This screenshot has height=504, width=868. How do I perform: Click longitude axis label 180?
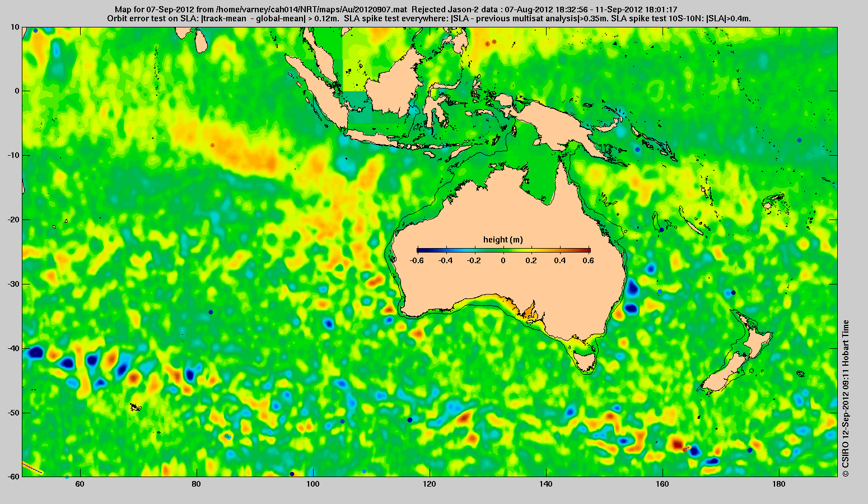[779, 484]
